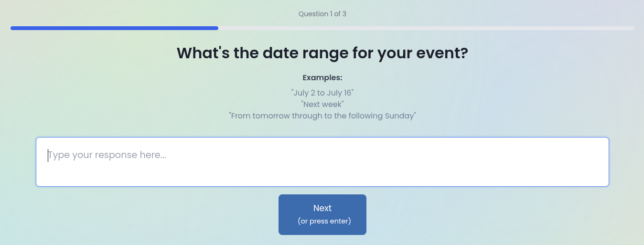Click the word "event?" in the heading
This screenshot has height=245, width=644.
pyautogui.click(x=440, y=53)
